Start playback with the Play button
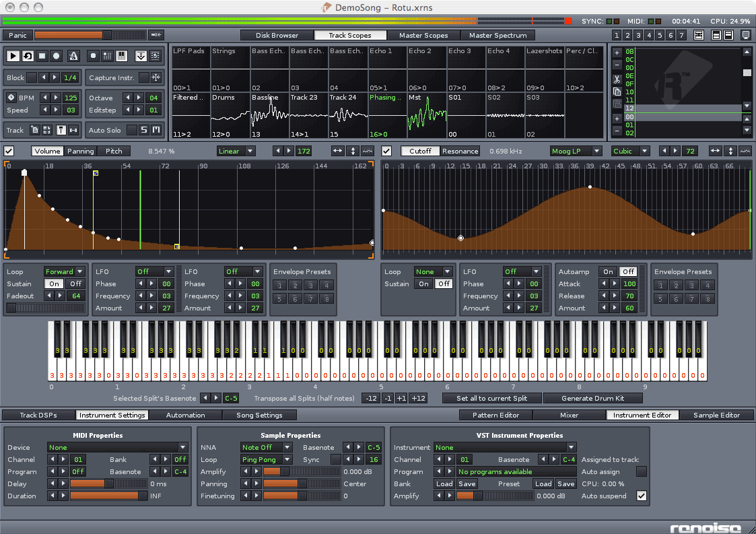This screenshot has width=756, height=534. (x=13, y=56)
